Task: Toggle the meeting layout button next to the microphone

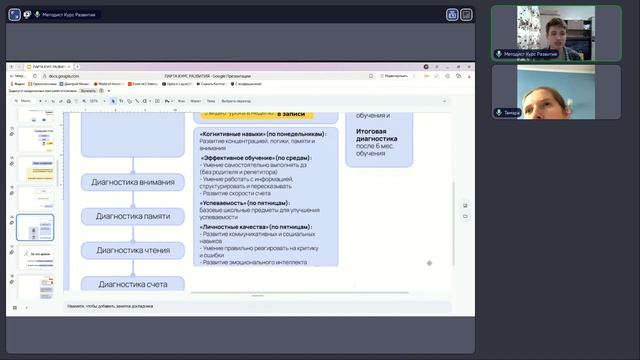Action: (x=14, y=15)
